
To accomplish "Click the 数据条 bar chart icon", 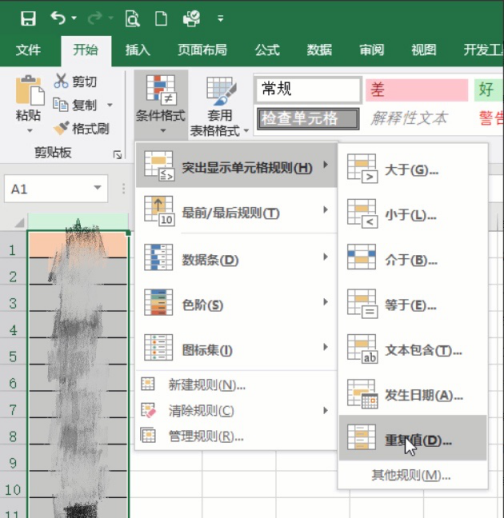I will (x=158, y=257).
